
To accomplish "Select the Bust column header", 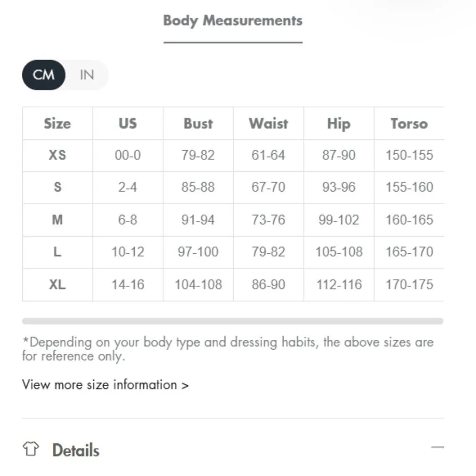I will (198, 124).
